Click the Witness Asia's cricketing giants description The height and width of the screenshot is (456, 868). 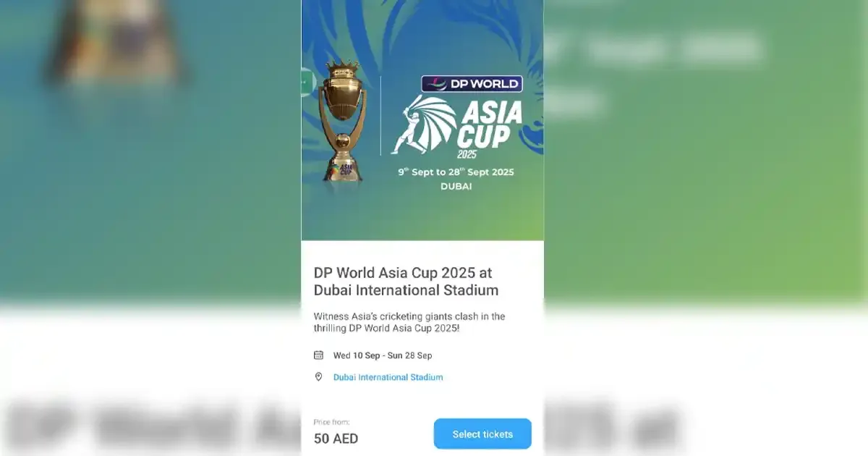point(409,323)
